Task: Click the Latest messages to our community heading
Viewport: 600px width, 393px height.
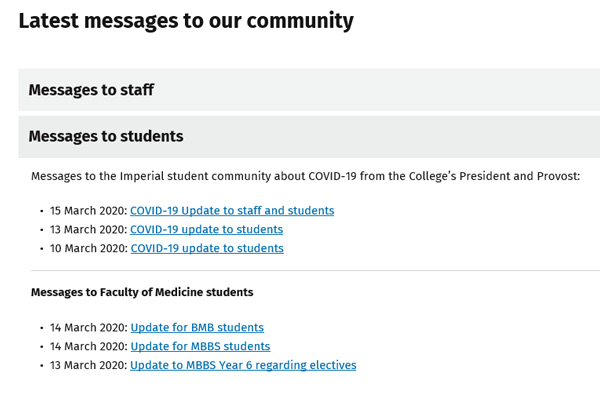Action: click(186, 21)
